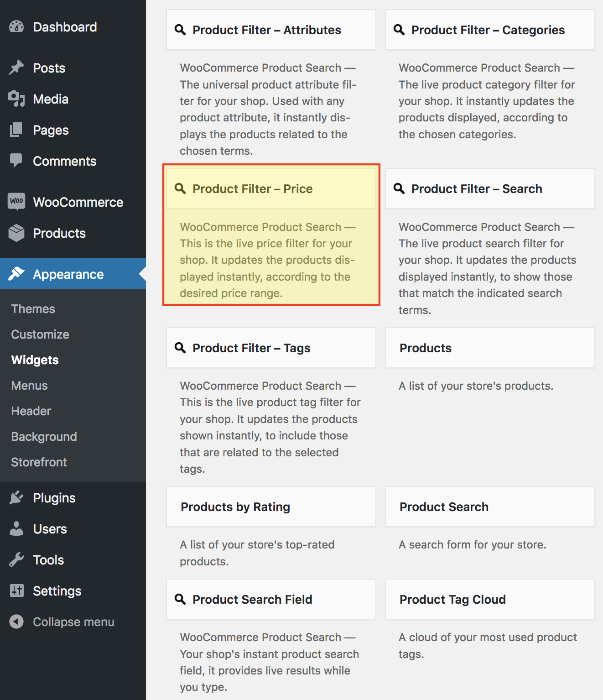Click 'A list of your store's top-rated' description
603x700 pixels.
click(257, 545)
